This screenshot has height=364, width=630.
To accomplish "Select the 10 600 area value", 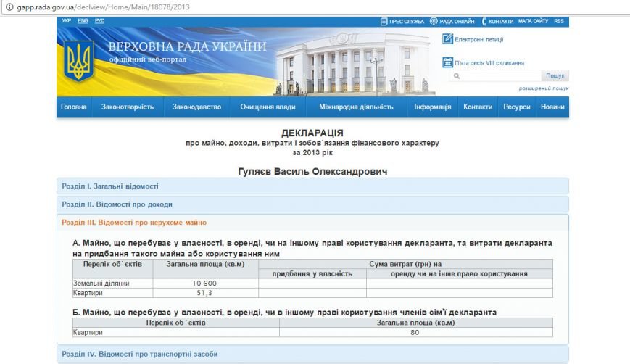I will 204,284.
